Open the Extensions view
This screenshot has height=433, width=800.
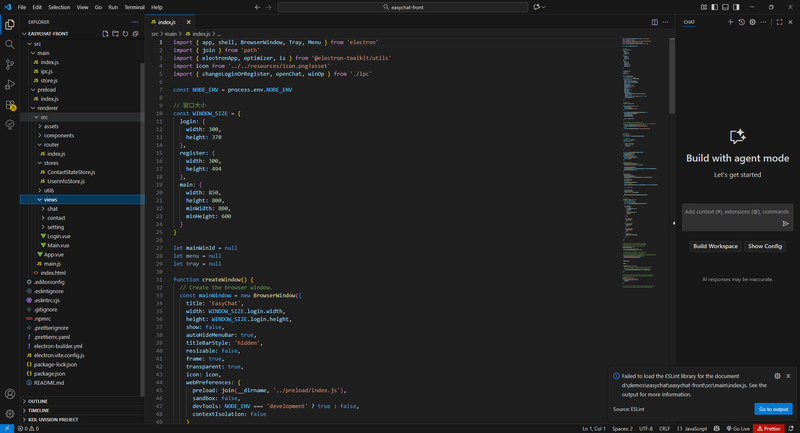(10, 104)
